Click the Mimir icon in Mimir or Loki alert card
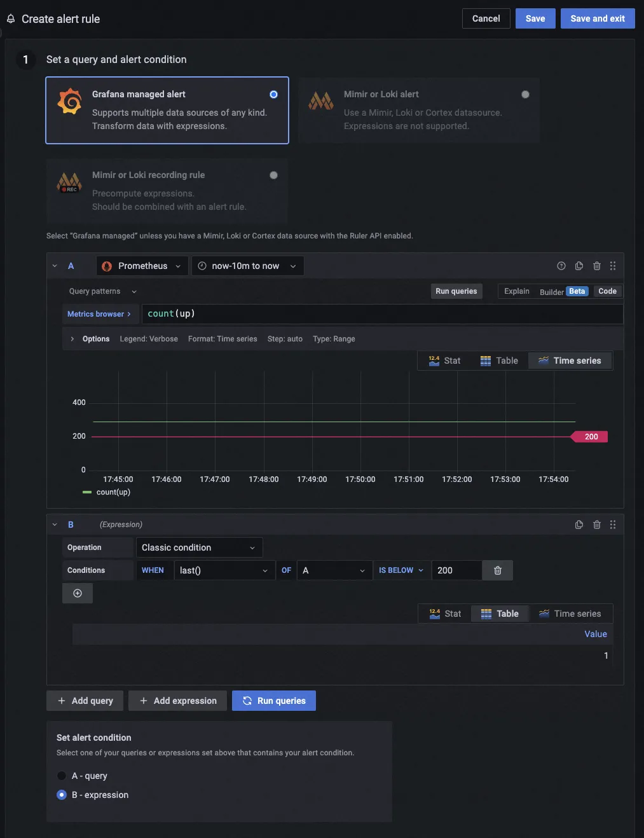 click(x=321, y=100)
